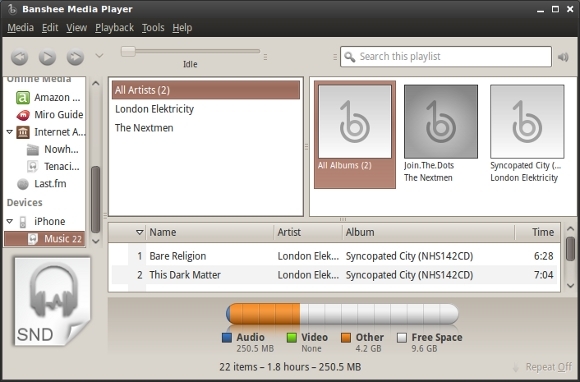Viewport: 580px width, 382px height.
Task: Select the Tenaci... audio item
Action: tap(52, 167)
